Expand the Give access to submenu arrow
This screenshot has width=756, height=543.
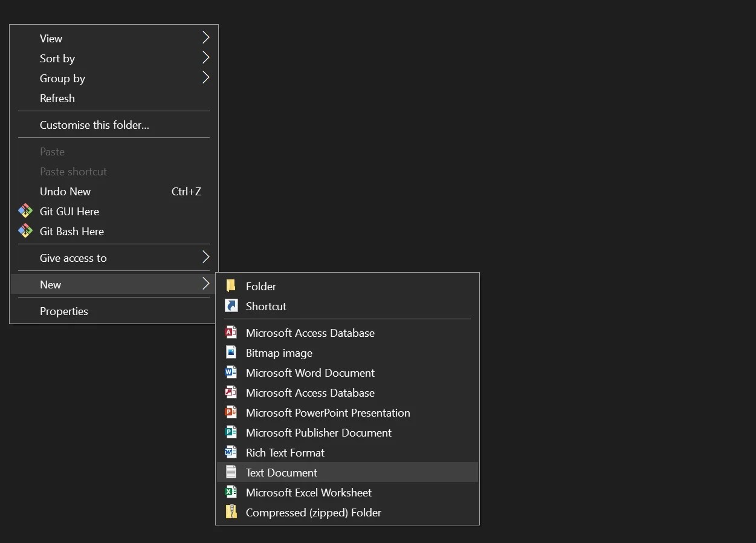[205, 258]
